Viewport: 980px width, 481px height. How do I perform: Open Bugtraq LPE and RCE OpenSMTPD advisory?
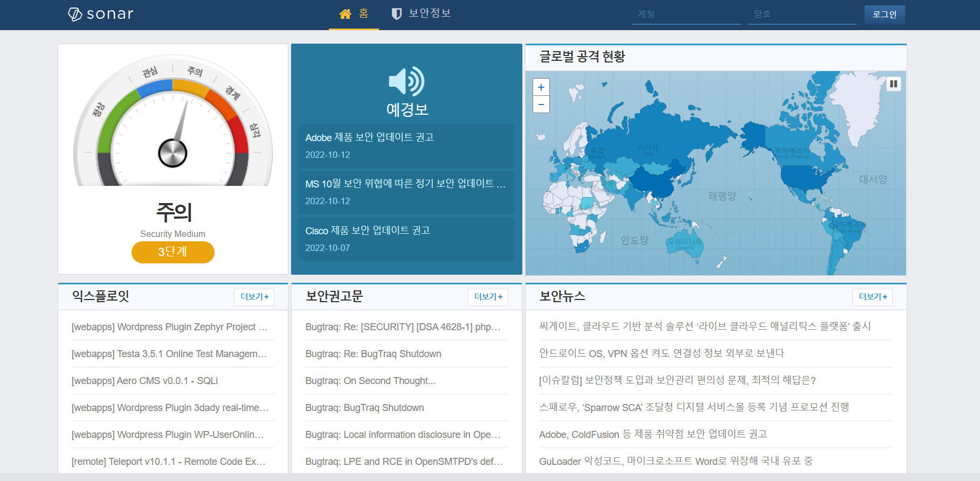[x=404, y=462]
